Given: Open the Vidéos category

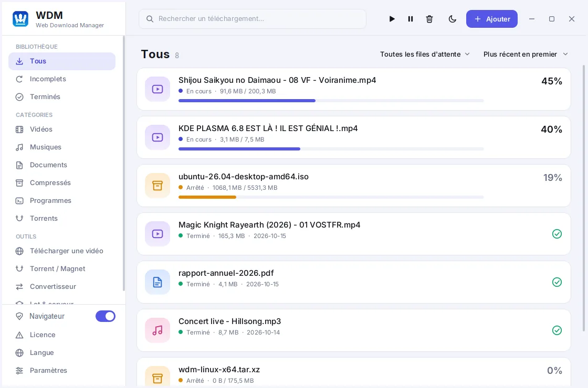Looking at the screenshot, I should tap(62, 129).
